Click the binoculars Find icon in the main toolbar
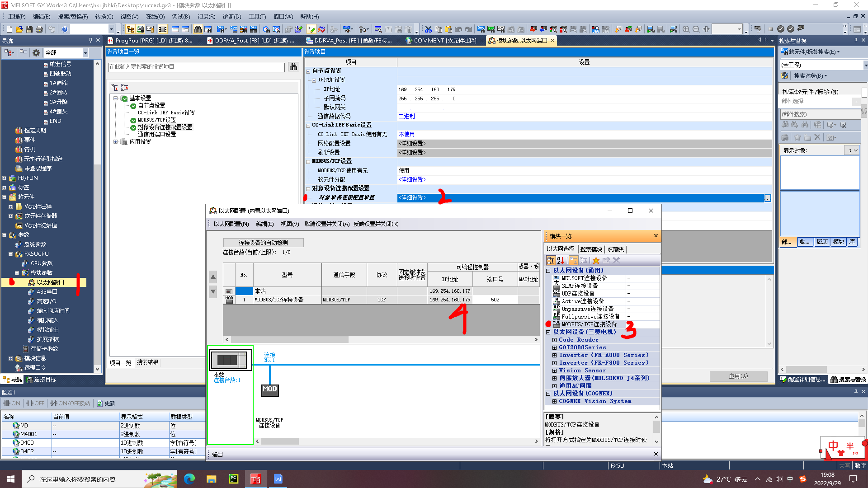Viewport: 868px width, 488px height. (x=198, y=29)
